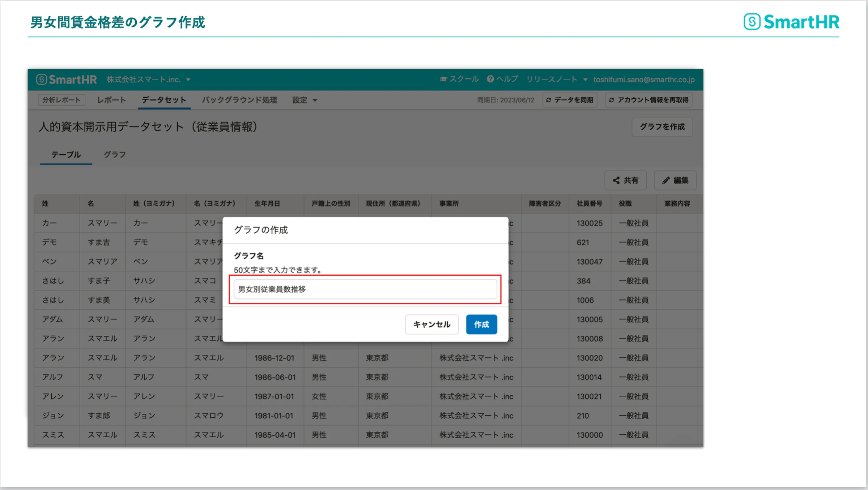This screenshot has width=868, height=490.
Task: Click the 社員番号 column header
Action: tap(590, 203)
